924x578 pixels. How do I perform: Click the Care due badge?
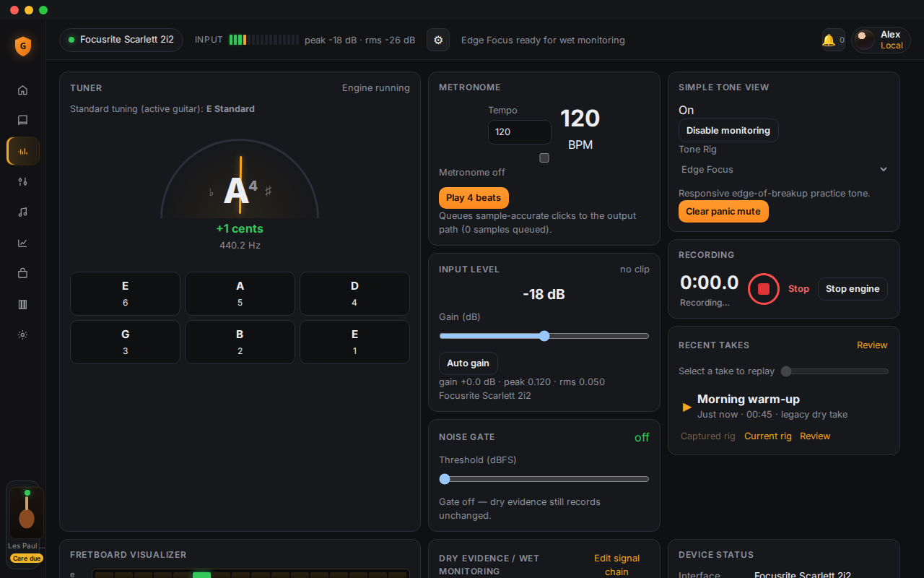(27, 558)
